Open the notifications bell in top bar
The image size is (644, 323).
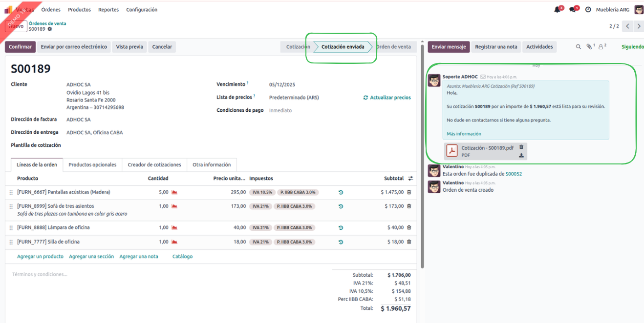point(557,10)
